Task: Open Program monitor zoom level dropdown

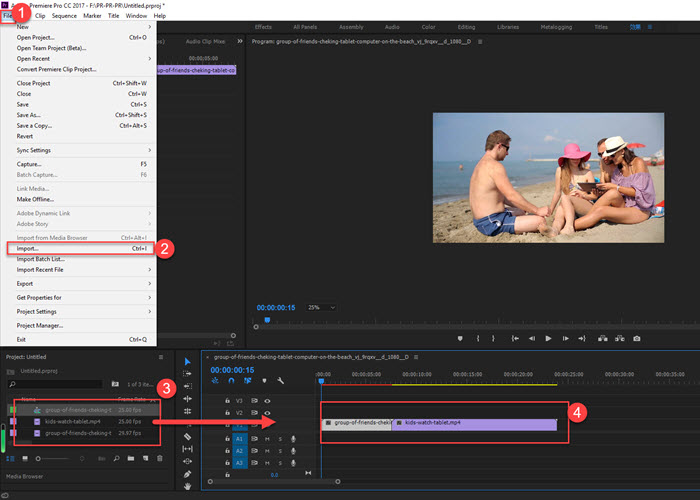Action: point(321,308)
